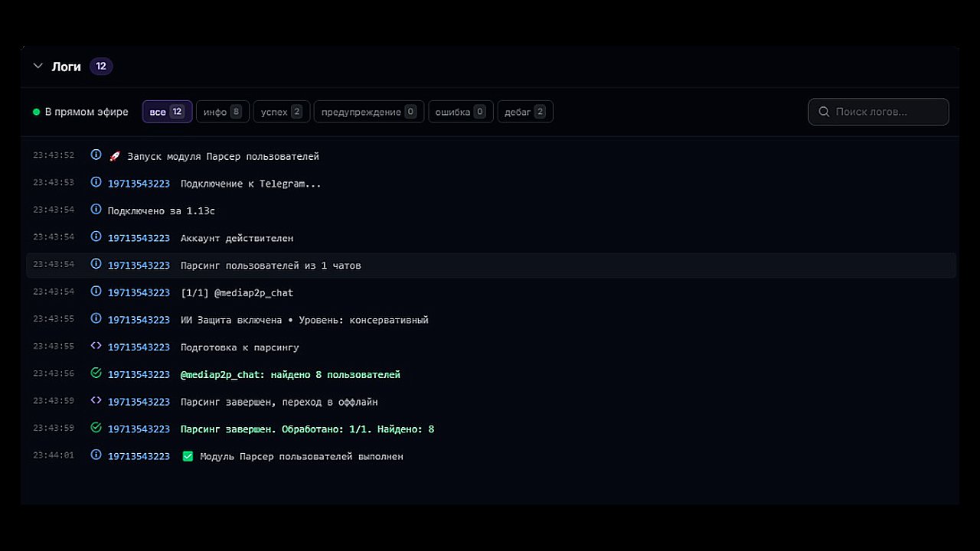Collapse the Логи panel chevron
Viewport: 980px width, 551px height.
pos(38,67)
